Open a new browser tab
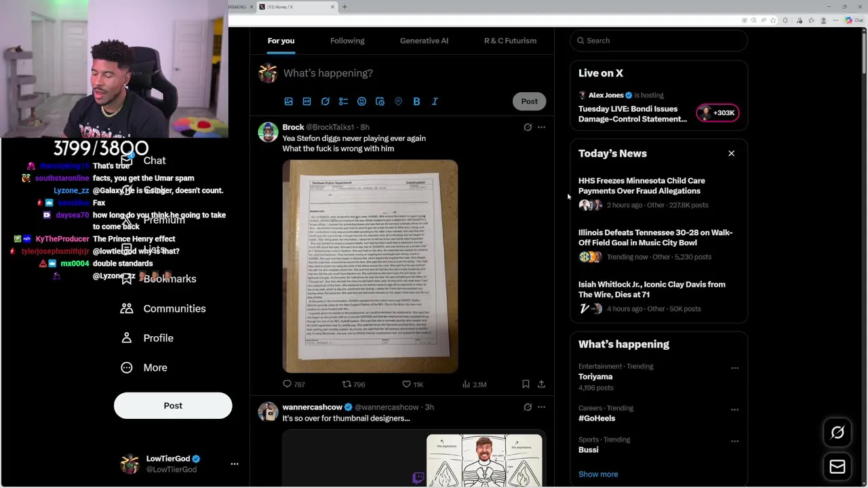The image size is (868, 488). click(x=344, y=7)
